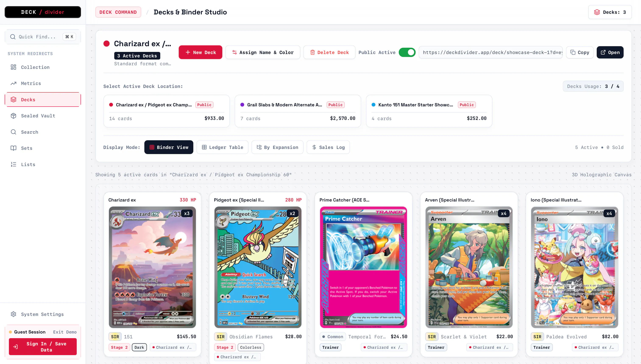This screenshot has width=641, height=364.
Task: Open the Collection page
Action: point(43,67)
